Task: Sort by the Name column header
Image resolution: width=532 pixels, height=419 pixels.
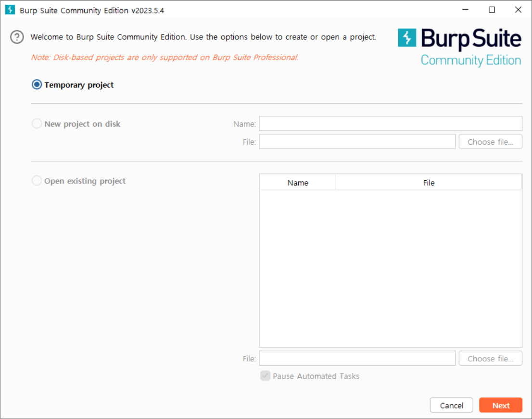Action: (x=298, y=183)
